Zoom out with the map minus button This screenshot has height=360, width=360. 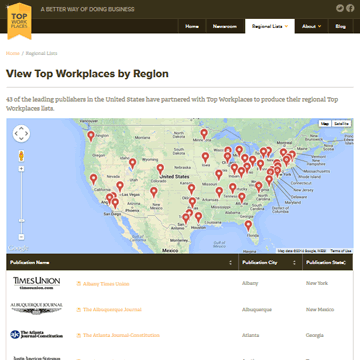21,237
